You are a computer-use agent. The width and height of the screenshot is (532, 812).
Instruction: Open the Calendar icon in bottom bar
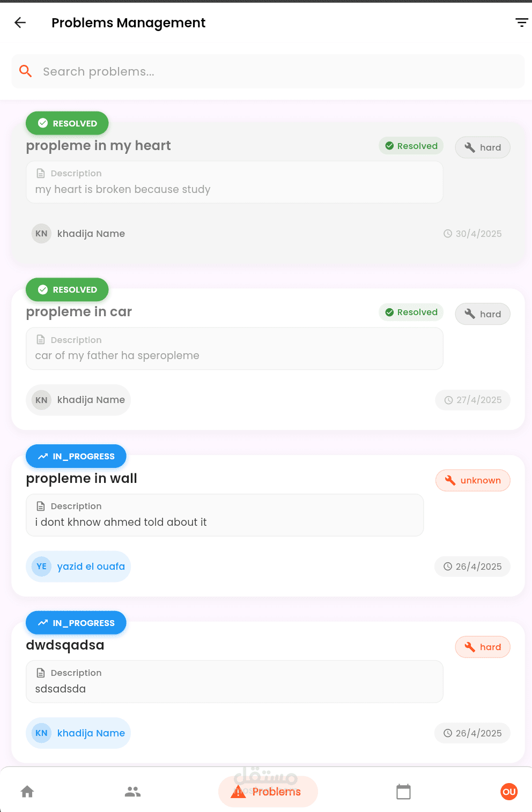403,792
